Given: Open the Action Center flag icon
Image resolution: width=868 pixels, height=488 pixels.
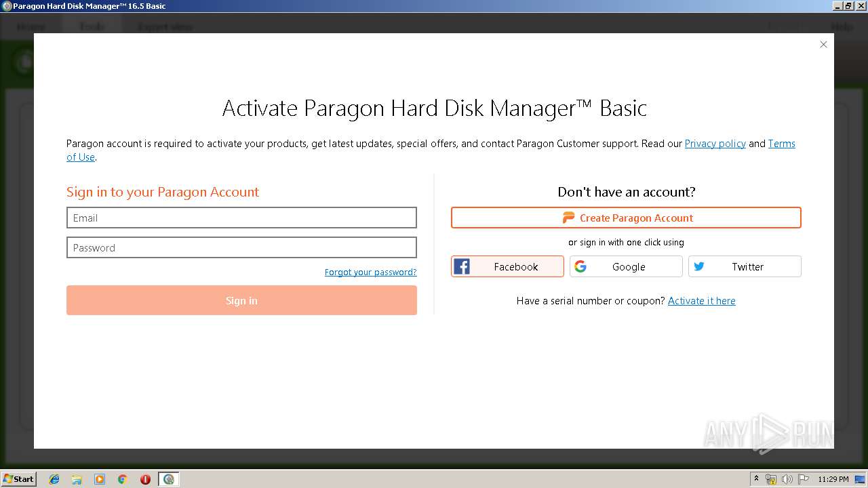Looking at the screenshot, I should tap(803, 479).
